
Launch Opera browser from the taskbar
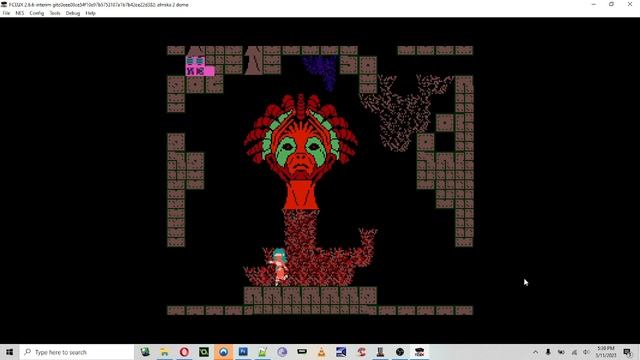[184, 352]
